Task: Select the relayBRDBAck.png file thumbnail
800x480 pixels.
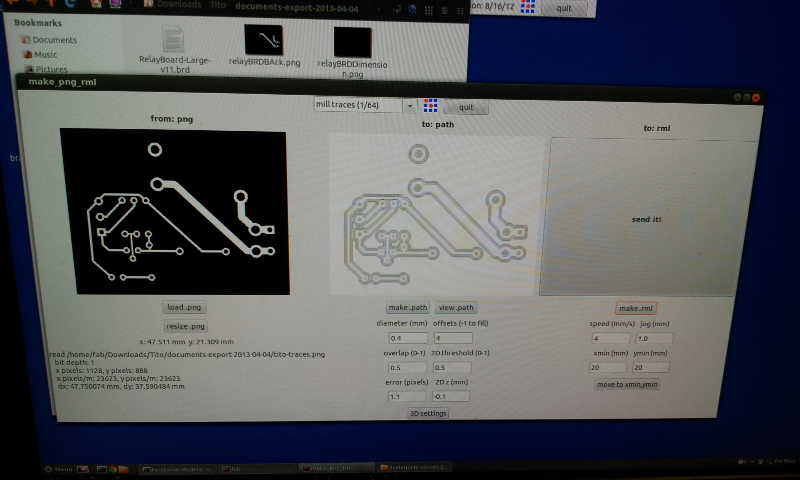Action: [x=264, y=41]
